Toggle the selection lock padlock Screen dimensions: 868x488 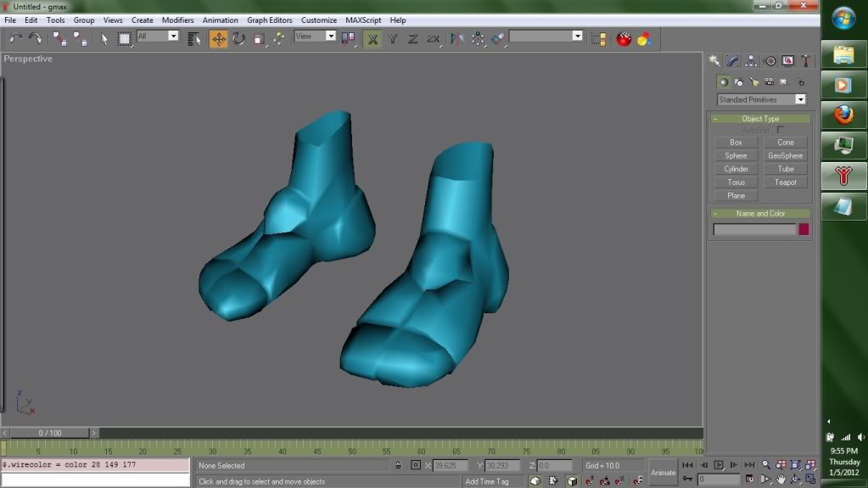[398, 465]
